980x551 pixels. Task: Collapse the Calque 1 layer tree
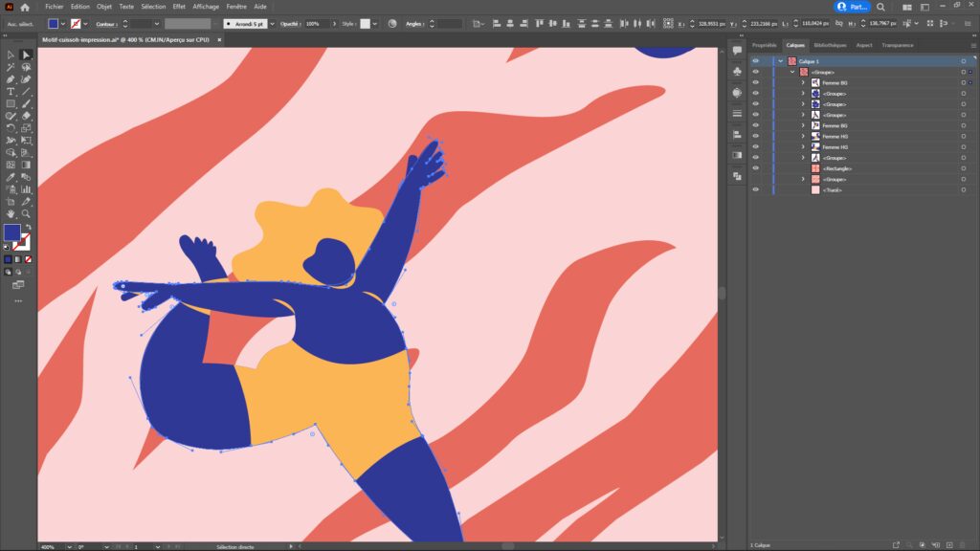[x=781, y=61]
